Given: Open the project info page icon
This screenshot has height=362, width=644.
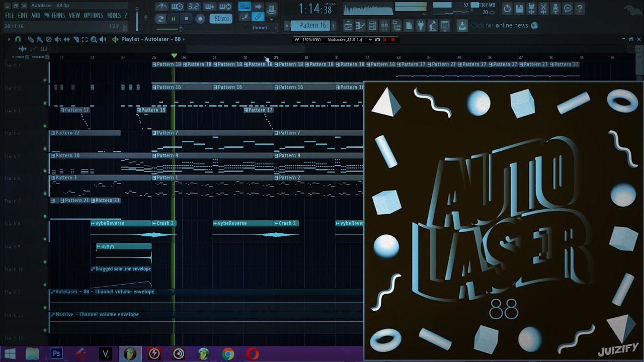Looking at the screenshot, I should coord(409,25).
